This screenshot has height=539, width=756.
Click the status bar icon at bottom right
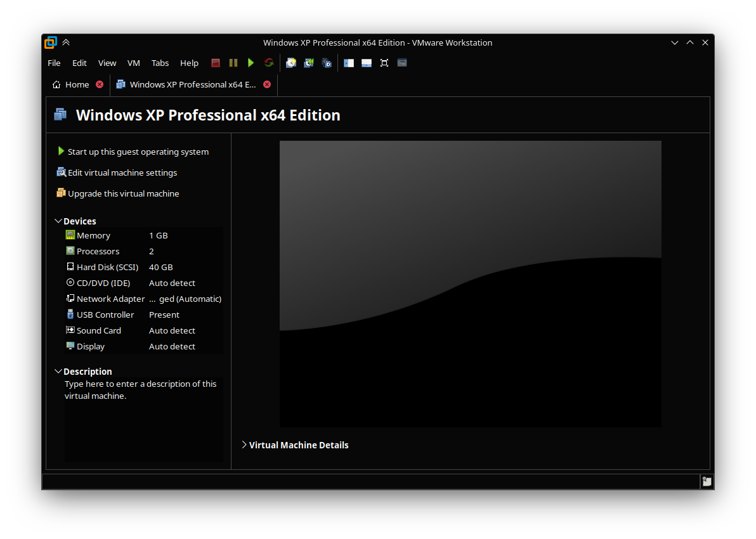click(707, 482)
